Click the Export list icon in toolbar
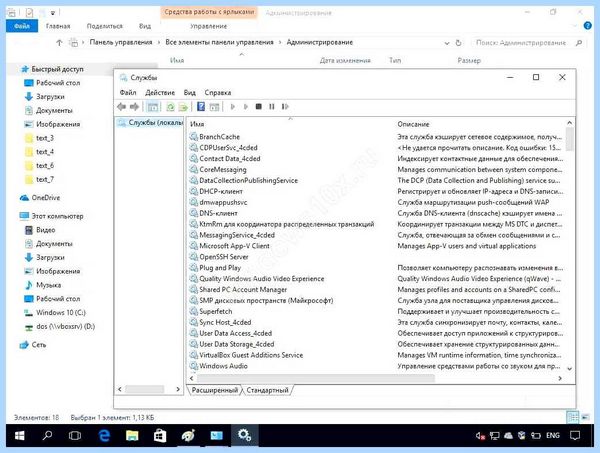The width and height of the screenshot is (600, 453). click(x=183, y=107)
